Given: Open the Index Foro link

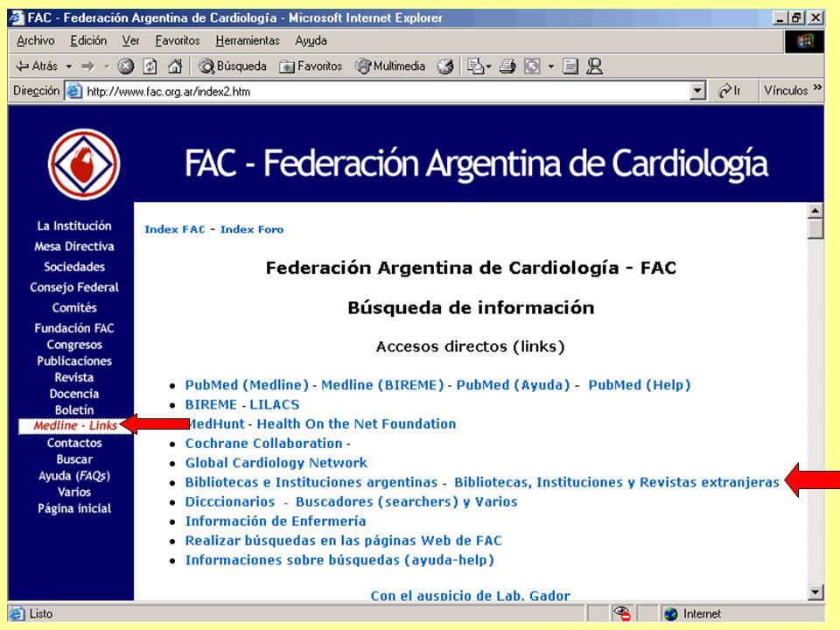Looking at the screenshot, I should coord(252,229).
